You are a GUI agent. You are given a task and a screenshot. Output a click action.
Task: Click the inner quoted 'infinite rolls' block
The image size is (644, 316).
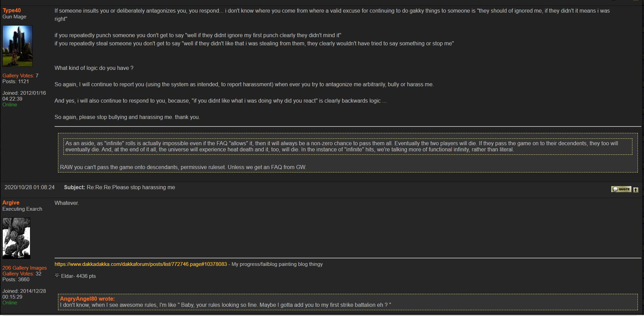click(348, 147)
